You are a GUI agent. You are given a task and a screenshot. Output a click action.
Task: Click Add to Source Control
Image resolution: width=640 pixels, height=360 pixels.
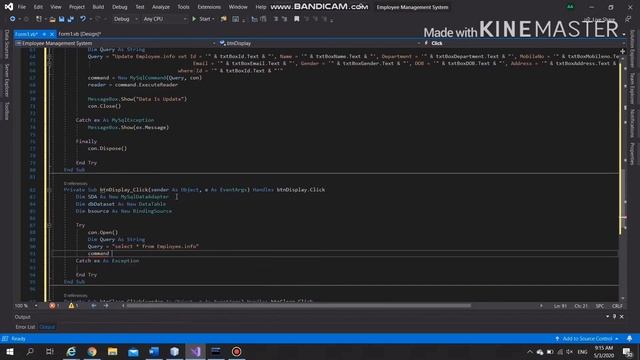click(587, 339)
